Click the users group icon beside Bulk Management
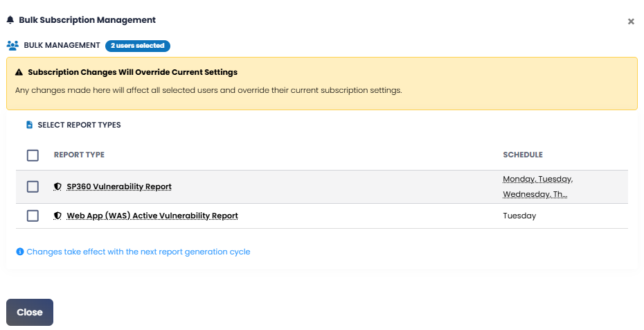644x330 pixels. [12, 45]
